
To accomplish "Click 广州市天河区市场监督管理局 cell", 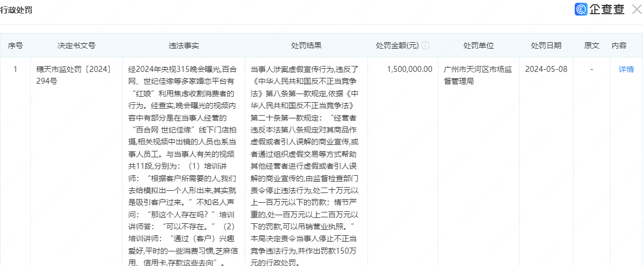I will tap(478, 75).
